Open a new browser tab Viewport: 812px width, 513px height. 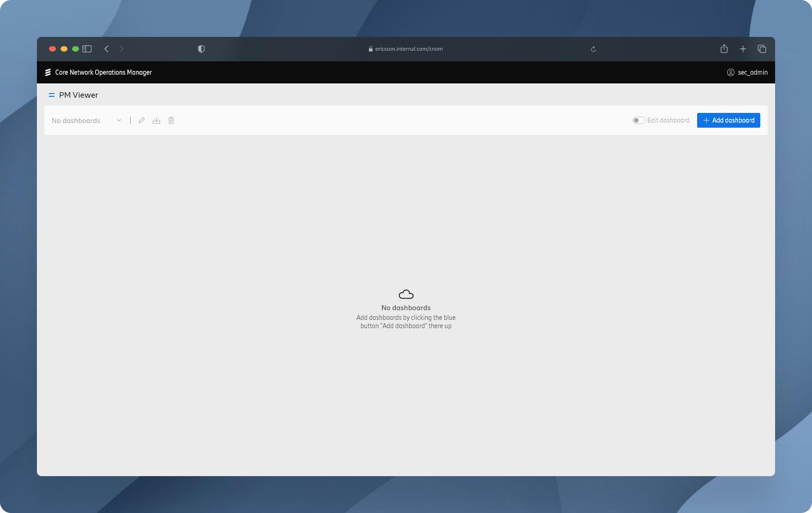click(743, 49)
